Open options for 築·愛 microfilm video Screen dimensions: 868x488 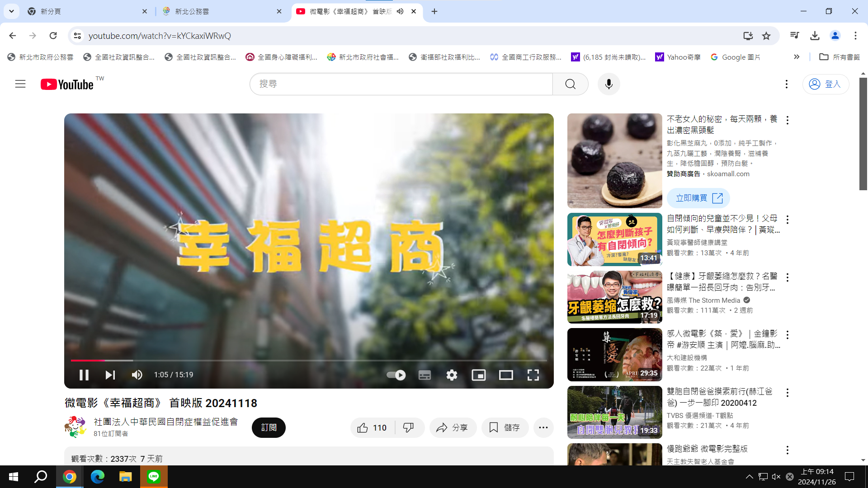[788, 335]
